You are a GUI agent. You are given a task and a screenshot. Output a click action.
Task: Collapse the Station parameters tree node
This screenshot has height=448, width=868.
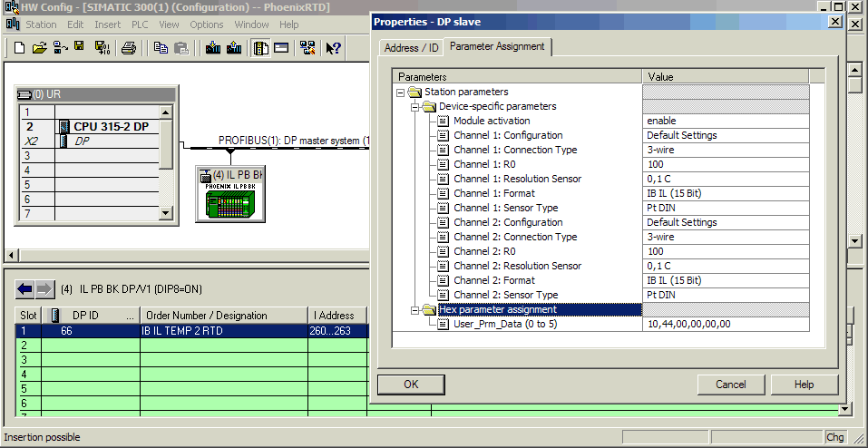[x=401, y=93]
